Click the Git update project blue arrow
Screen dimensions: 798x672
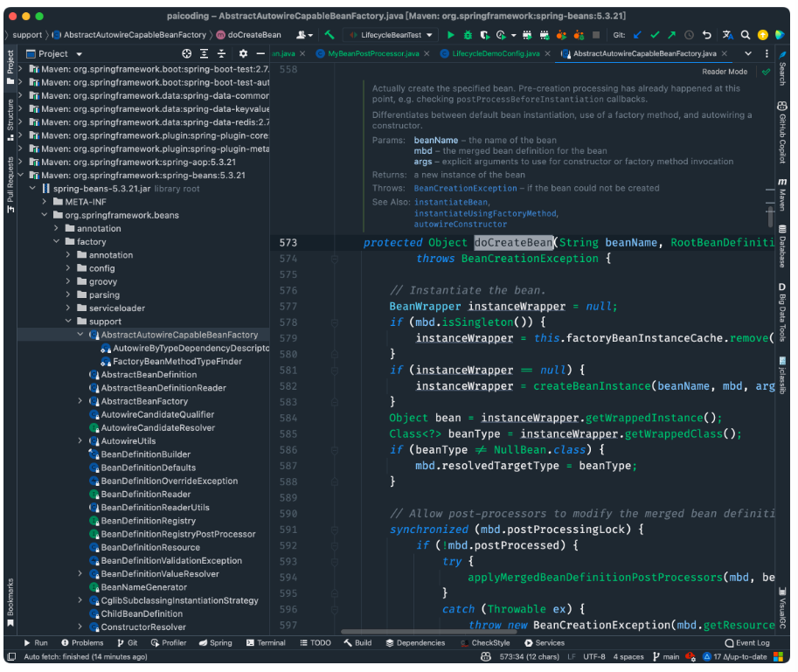pyautogui.click(x=637, y=35)
